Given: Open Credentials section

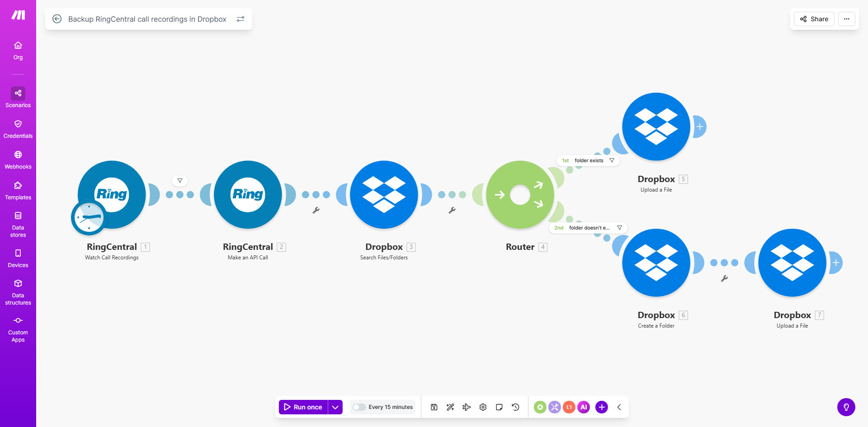Looking at the screenshot, I should [18, 129].
